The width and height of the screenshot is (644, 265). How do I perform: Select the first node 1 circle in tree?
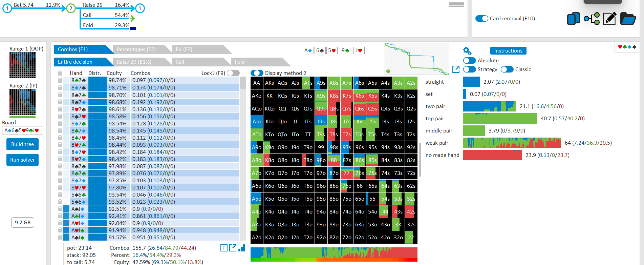[x=7, y=8]
